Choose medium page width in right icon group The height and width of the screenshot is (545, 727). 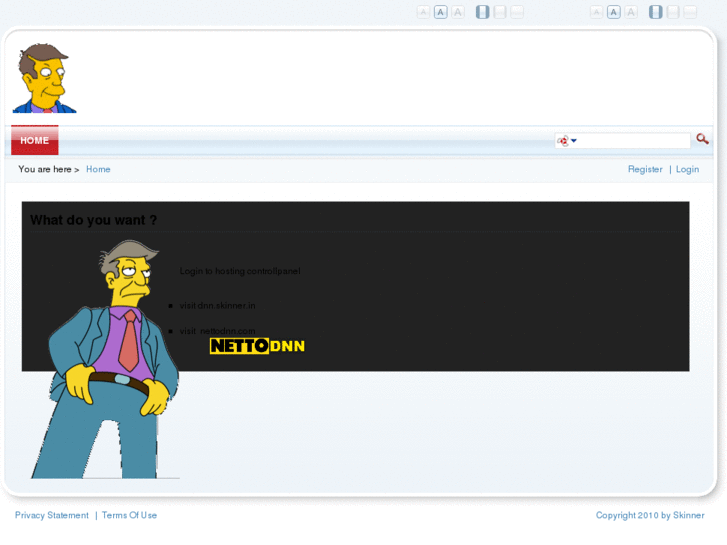click(x=673, y=12)
